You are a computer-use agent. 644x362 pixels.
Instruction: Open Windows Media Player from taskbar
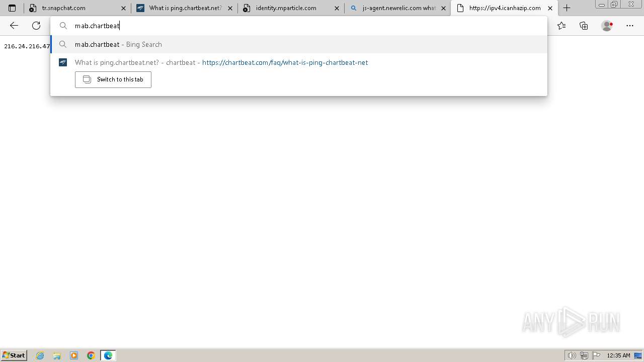pyautogui.click(x=74, y=355)
